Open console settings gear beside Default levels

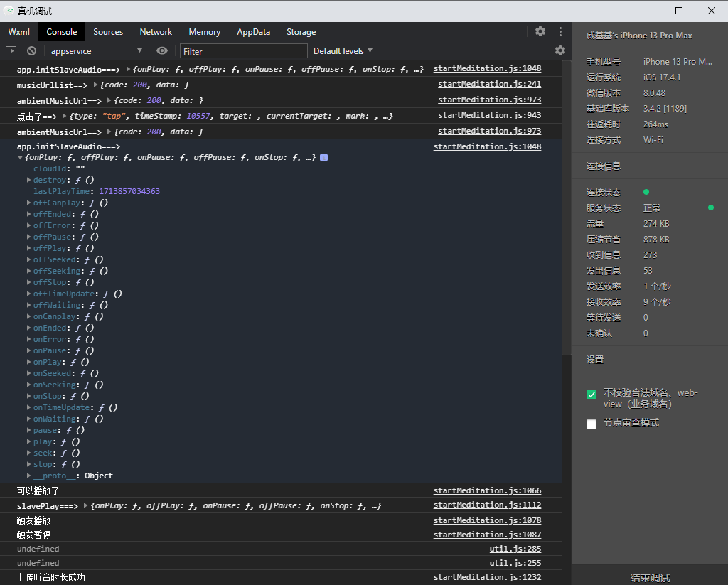pyautogui.click(x=560, y=50)
